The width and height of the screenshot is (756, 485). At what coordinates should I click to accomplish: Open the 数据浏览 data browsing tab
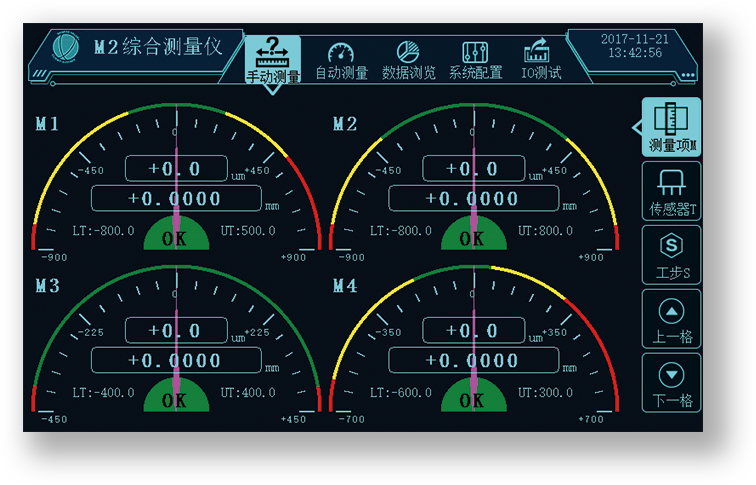tap(408, 61)
